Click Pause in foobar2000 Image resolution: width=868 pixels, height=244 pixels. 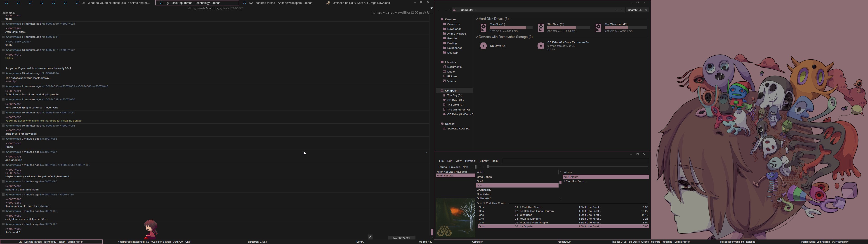(442, 167)
